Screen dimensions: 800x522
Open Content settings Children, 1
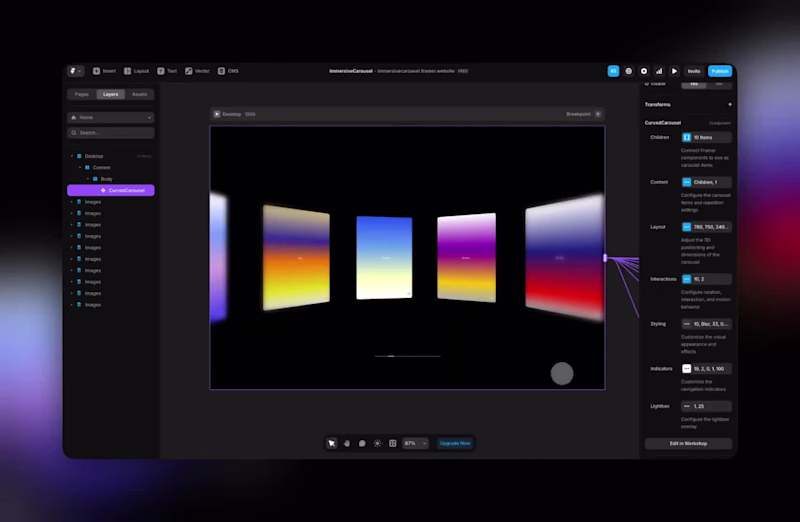pyautogui.click(x=707, y=182)
